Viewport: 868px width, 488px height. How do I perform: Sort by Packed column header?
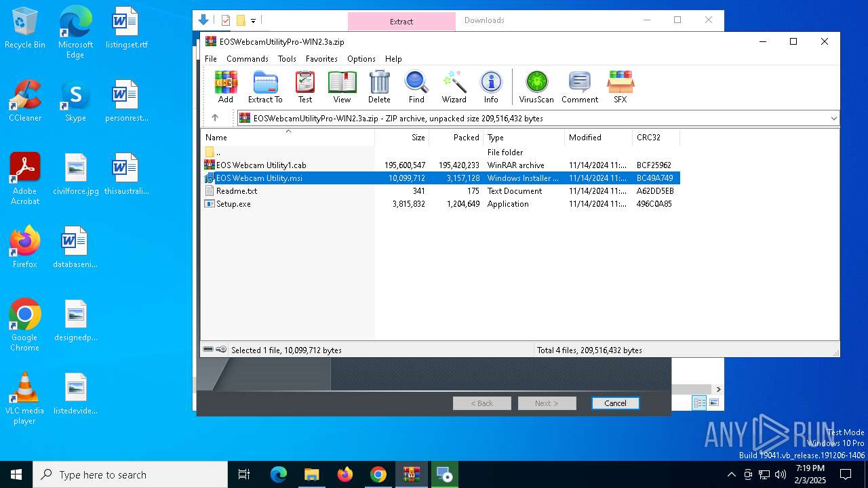click(456, 138)
